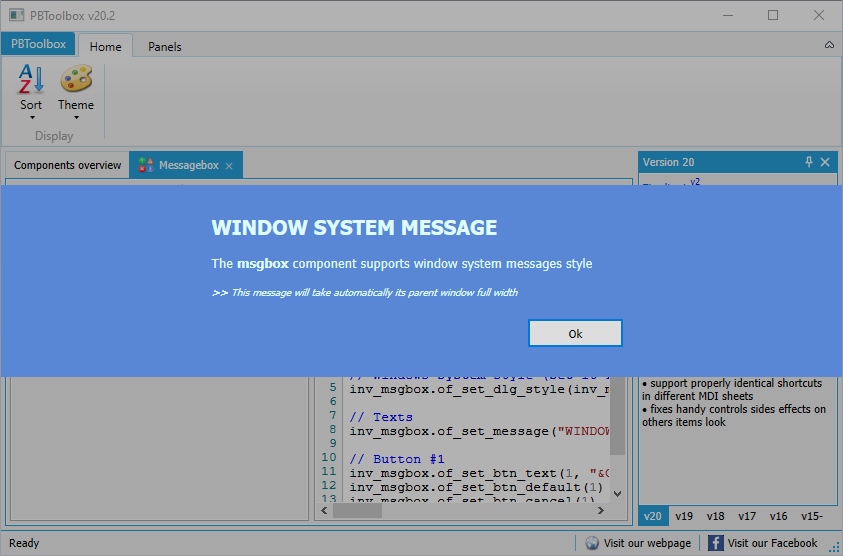The width and height of the screenshot is (843, 556).
Task: Open the PBToolbox application menu
Action: click(38, 44)
